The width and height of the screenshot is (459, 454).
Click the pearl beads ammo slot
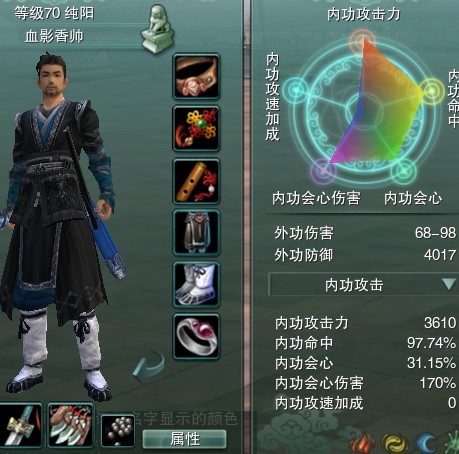(118, 431)
